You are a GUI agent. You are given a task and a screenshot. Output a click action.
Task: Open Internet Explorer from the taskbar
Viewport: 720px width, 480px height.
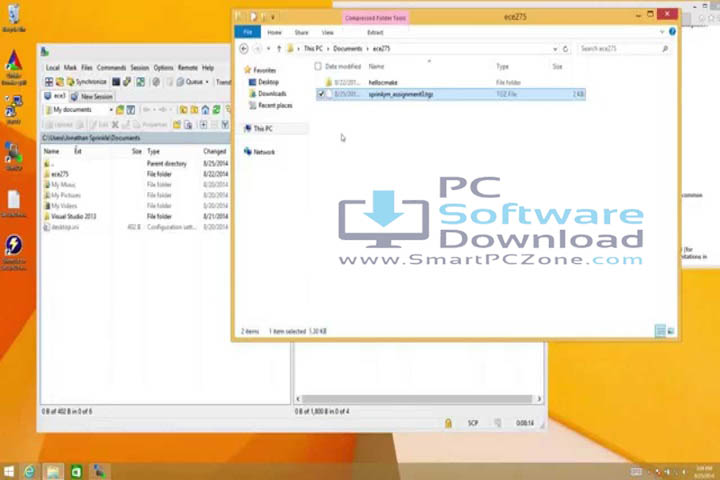pos(30,471)
